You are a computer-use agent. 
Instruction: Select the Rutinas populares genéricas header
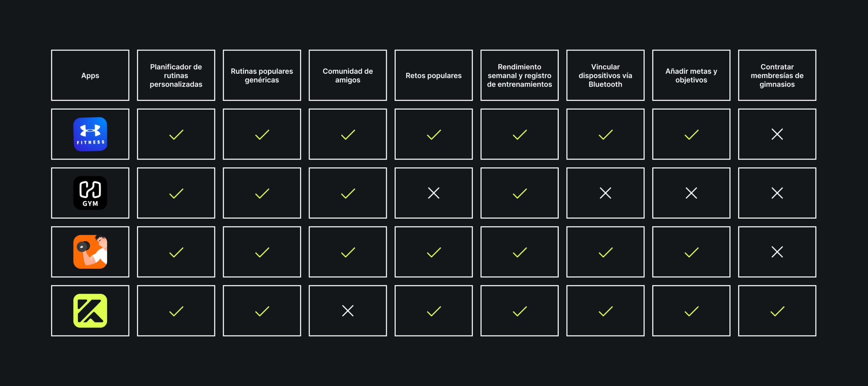262,75
